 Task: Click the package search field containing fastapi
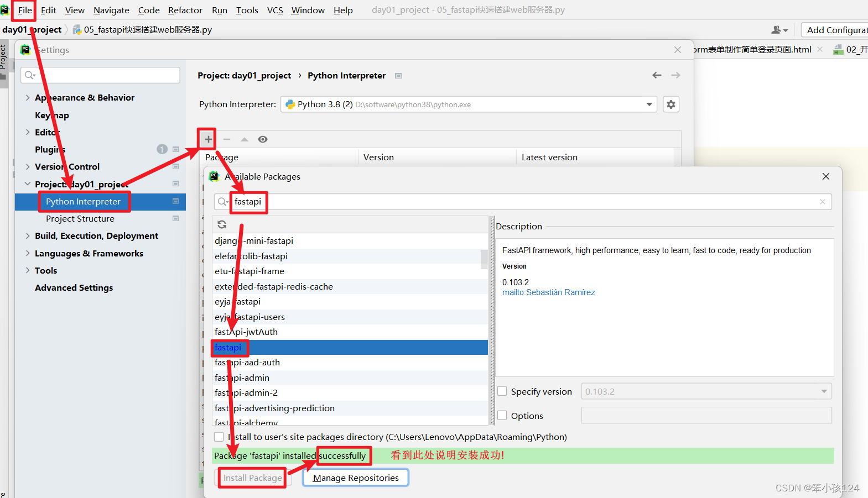click(523, 202)
